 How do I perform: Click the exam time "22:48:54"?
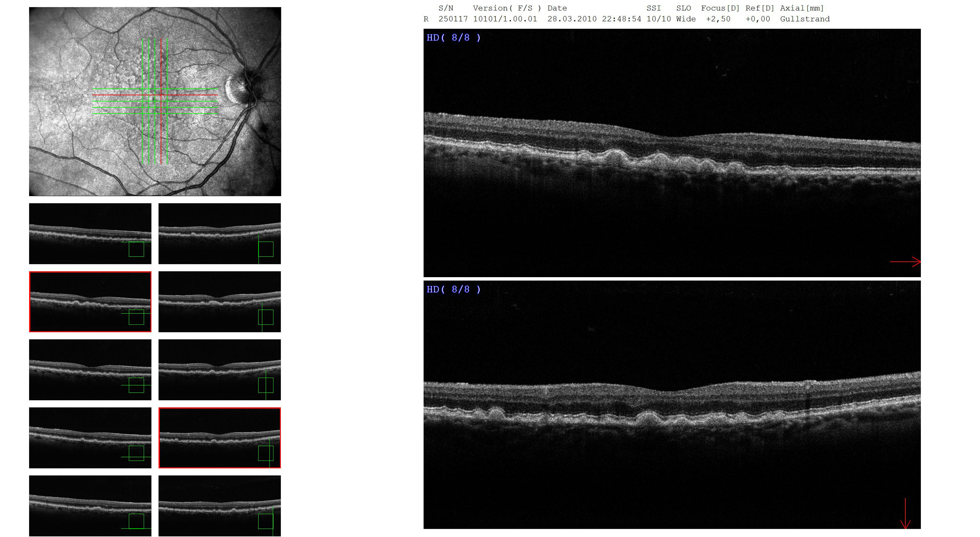coord(621,19)
